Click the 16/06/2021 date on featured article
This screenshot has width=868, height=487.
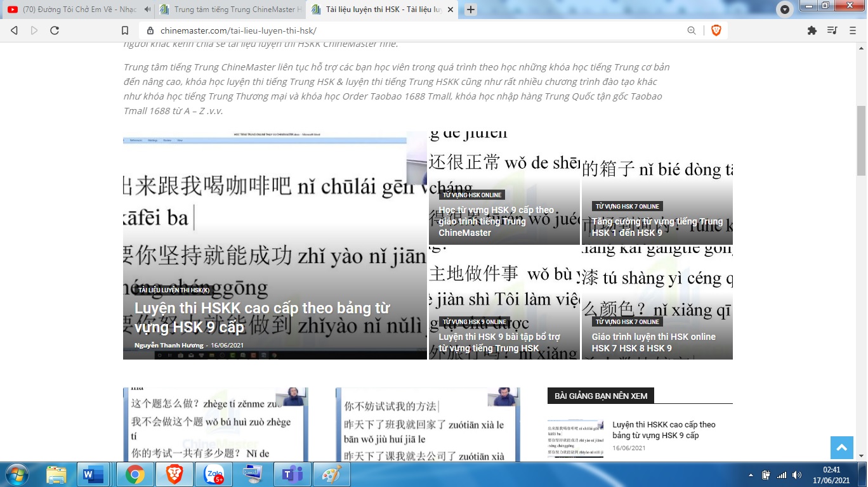pos(227,345)
